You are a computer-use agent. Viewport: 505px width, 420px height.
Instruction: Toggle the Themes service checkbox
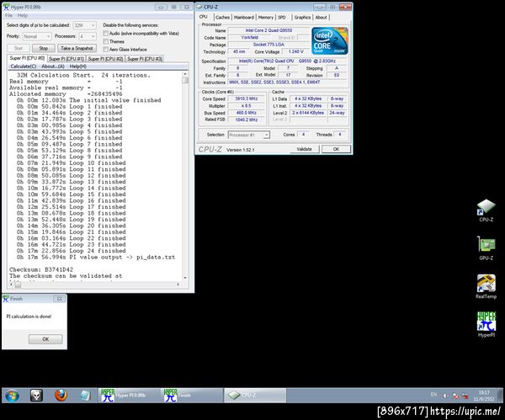click(106, 41)
